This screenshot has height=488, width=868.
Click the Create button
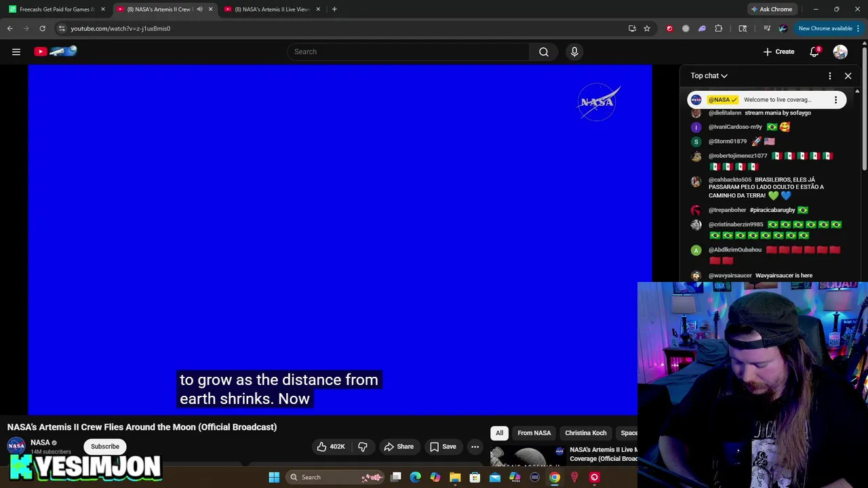coord(778,52)
